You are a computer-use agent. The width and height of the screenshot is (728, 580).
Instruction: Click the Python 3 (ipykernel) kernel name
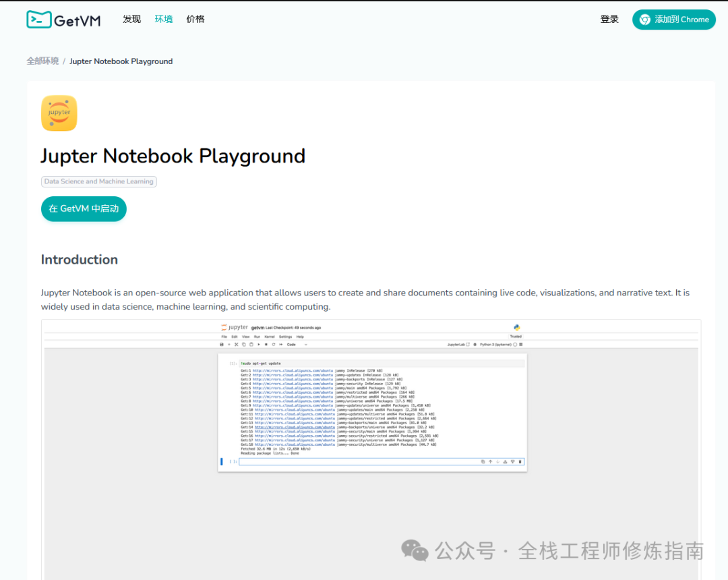(495, 345)
